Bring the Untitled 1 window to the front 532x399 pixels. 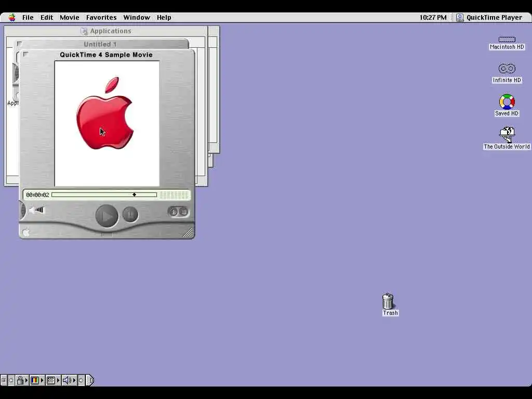100,44
